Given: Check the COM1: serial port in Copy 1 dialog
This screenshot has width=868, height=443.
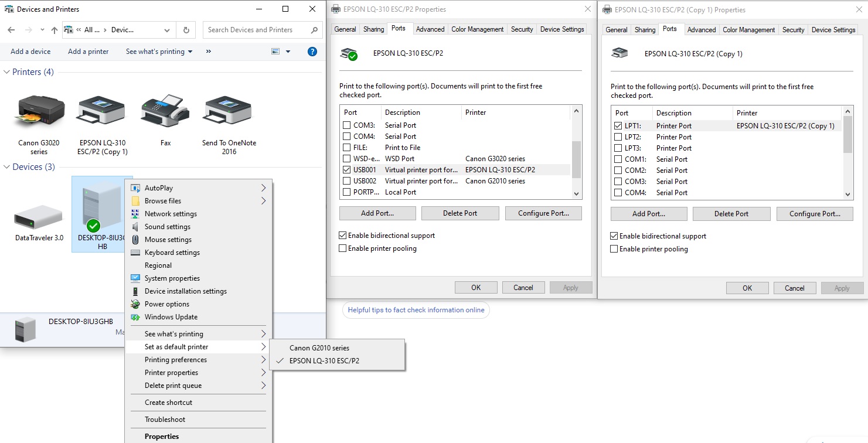Looking at the screenshot, I should [618, 159].
